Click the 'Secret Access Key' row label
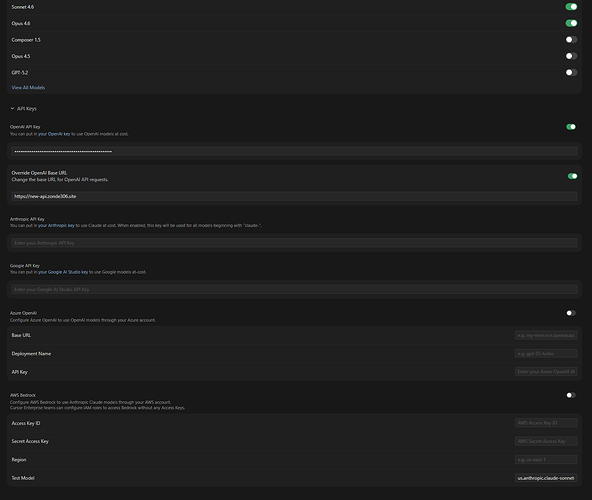 pos(30,441)
